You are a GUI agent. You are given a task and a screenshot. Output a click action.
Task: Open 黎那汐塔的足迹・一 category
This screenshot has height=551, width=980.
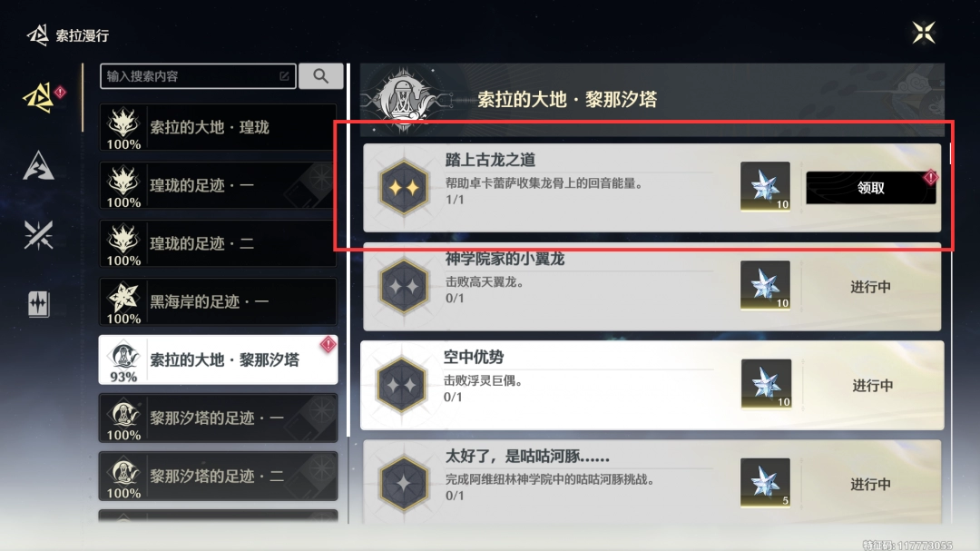(x=218, y=418)
